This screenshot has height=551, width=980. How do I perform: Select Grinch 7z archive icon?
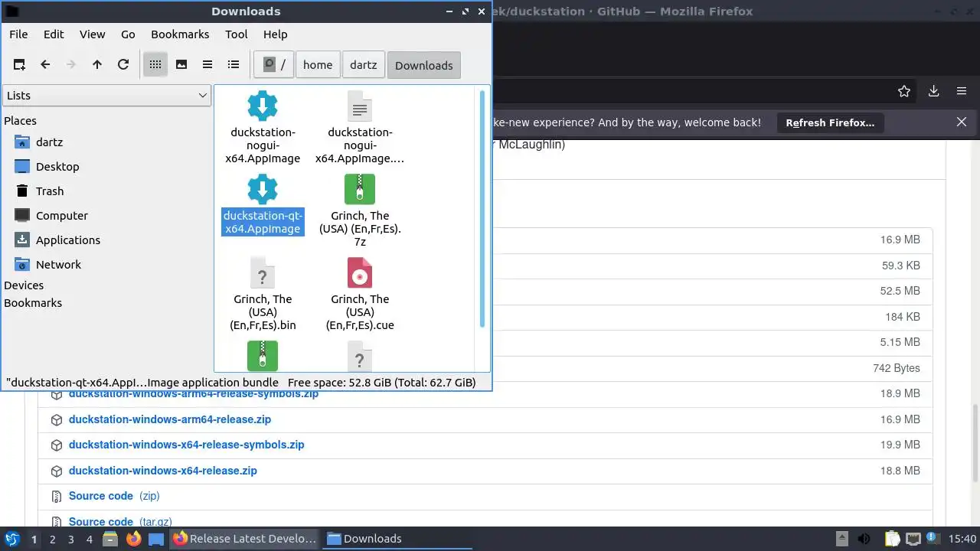[x=360, y=190]
